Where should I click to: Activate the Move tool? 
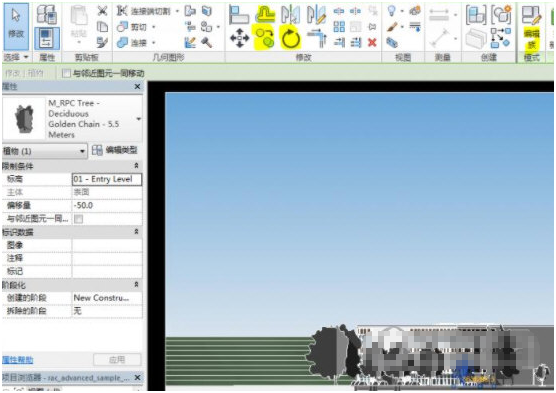240,38
